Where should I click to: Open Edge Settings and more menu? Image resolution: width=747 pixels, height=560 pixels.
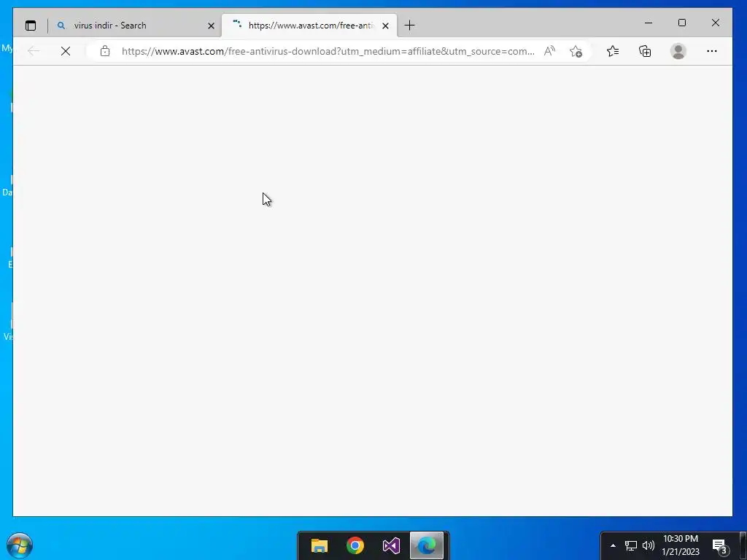pos(712,51)
